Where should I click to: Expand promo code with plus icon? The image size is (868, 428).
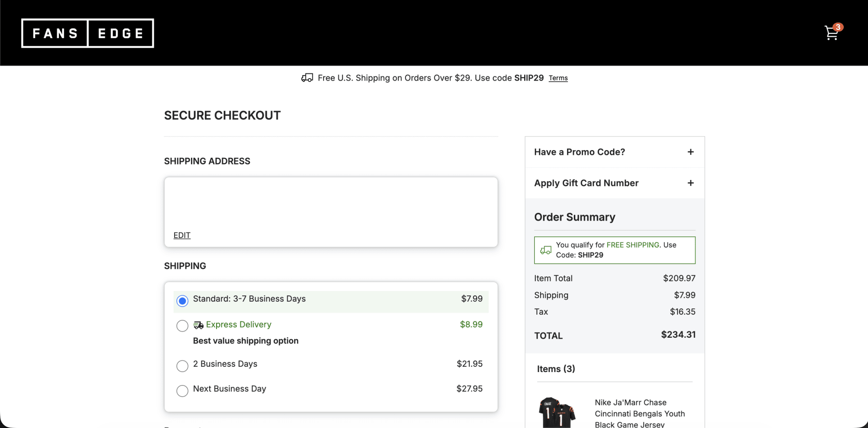click(x=691, y=152)
